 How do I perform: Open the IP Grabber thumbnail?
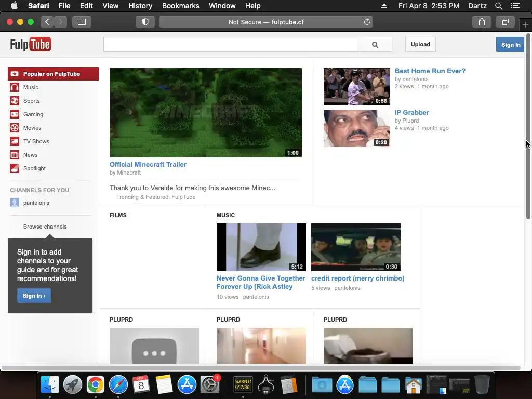(x=356, y=128)
